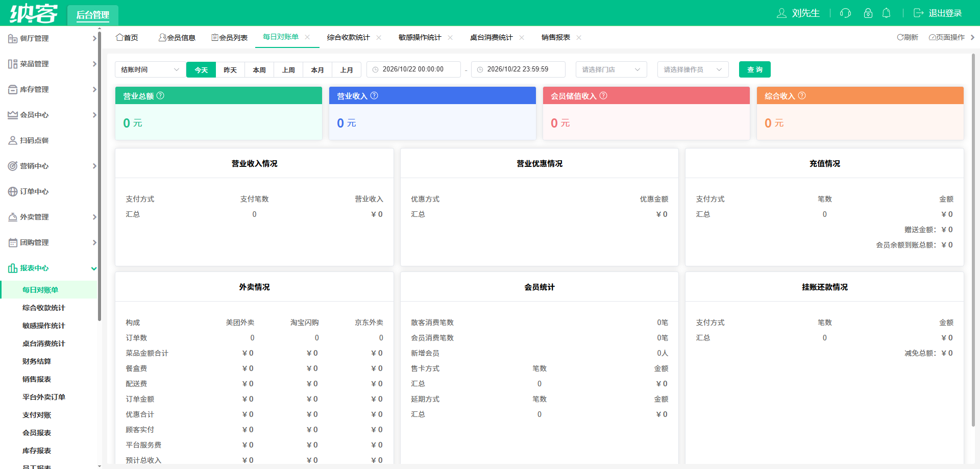Select the 今天 time range
The height and width of the screenshot is (469, 980).
pyautogui.click(x=201, y=69)
